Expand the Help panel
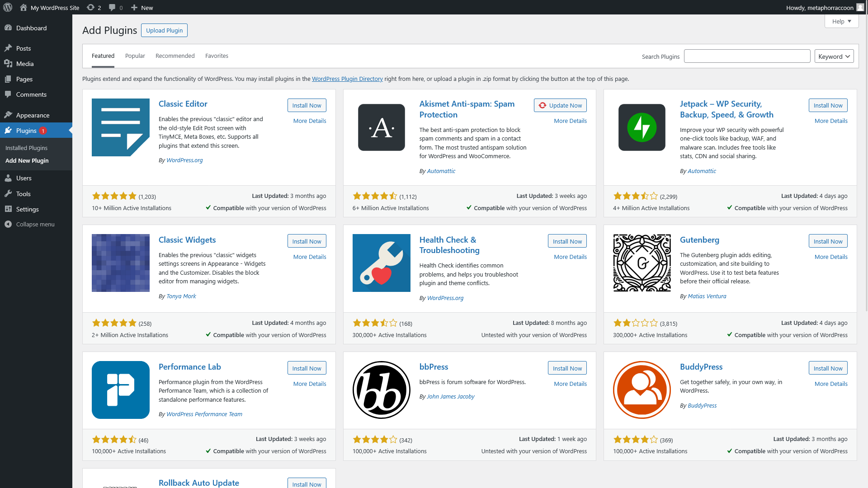The width and height of the screenshot is (868, 488). [841, 21]
